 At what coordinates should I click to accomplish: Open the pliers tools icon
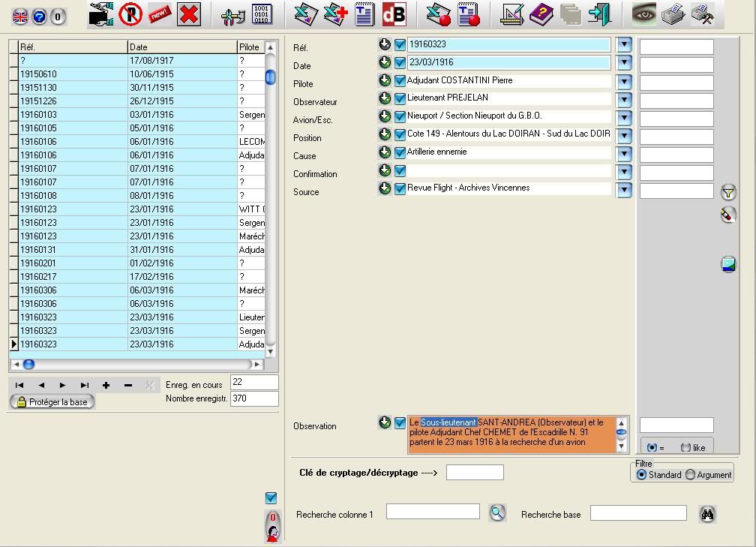tap(232, 16)
